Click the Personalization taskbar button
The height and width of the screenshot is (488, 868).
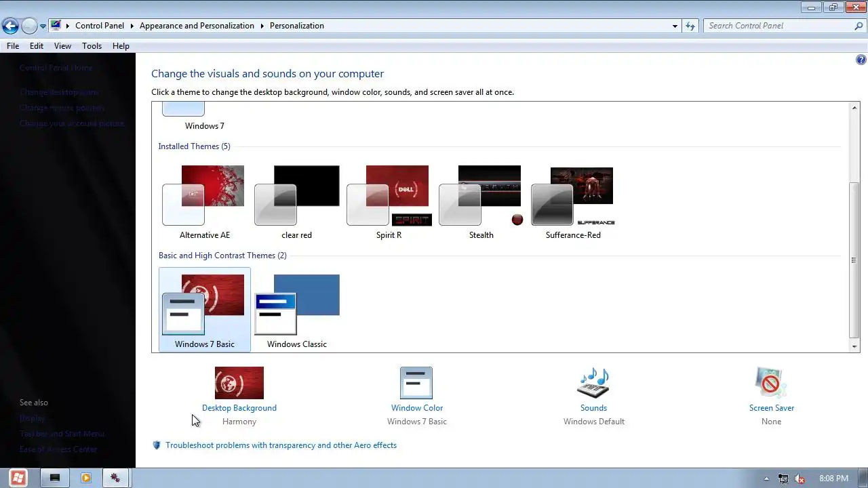pos(115,478)
